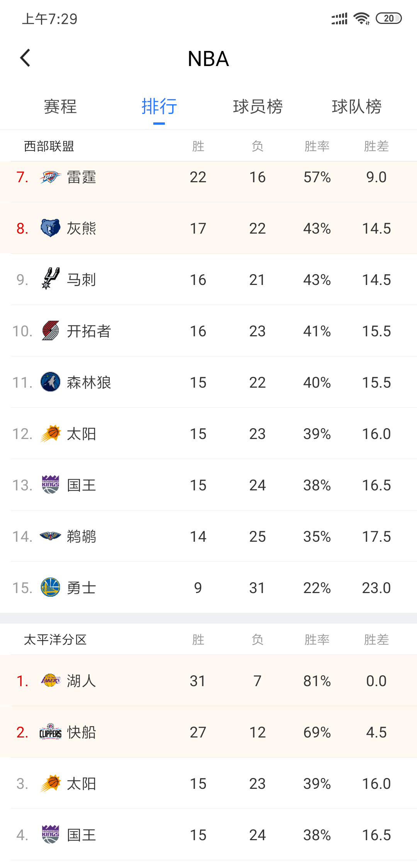The image size is (417, 868).
Task: Switch to the 赛程 tab
Action: coord(60,107)
